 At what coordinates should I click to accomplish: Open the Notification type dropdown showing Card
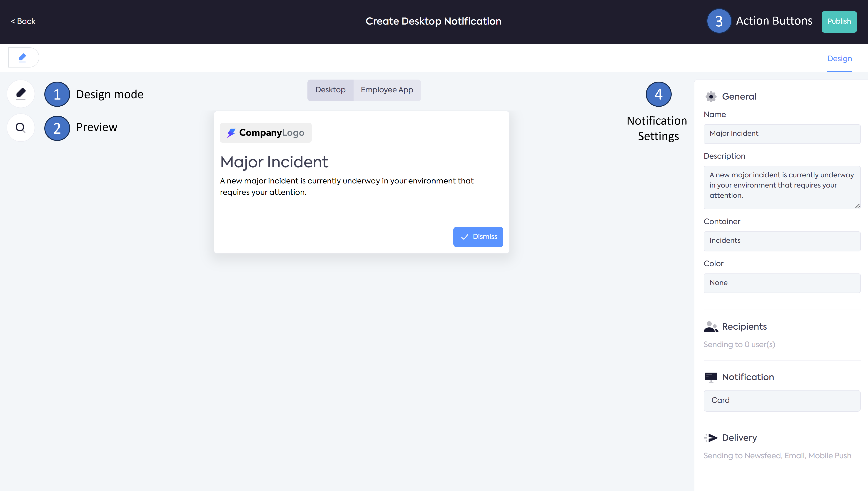pos(782,400)
